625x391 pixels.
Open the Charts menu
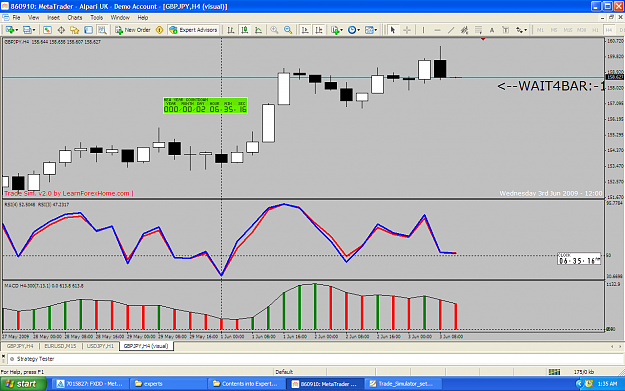coord(75,18)
